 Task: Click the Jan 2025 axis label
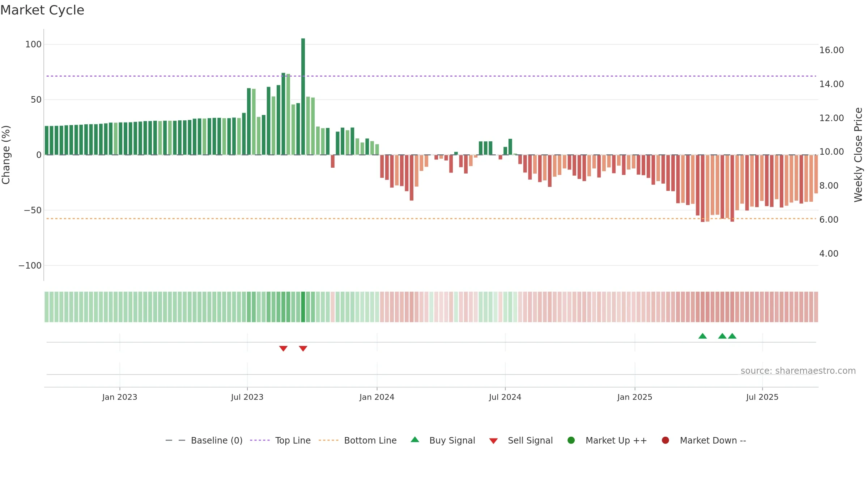(635, 397)
